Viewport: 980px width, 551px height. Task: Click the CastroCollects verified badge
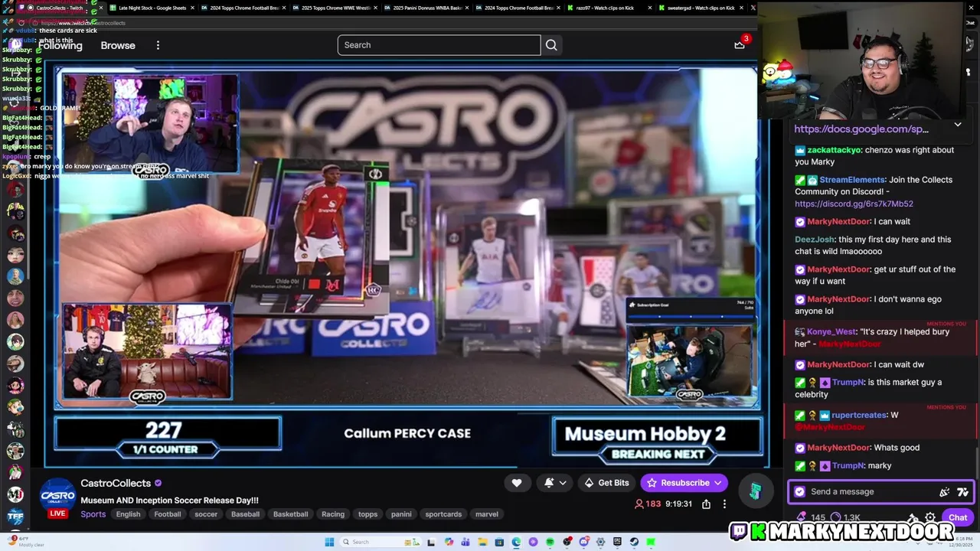point(158,484)
